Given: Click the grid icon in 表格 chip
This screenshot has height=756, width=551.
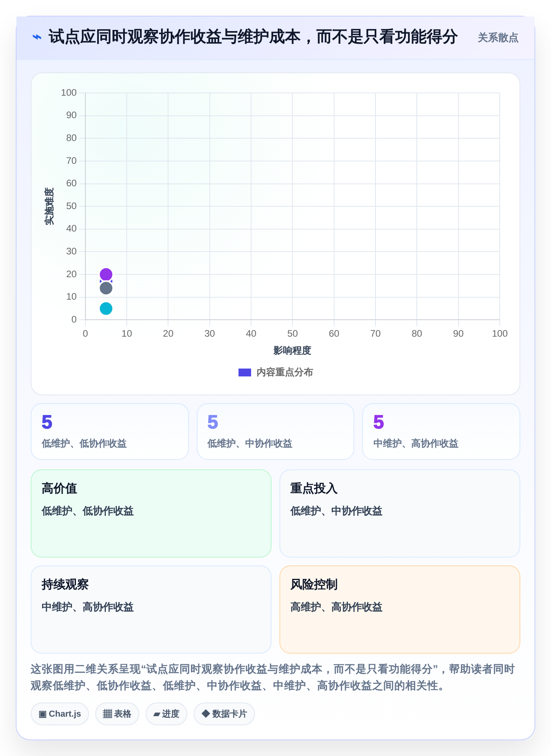Looking at the screenshot, I should click(x=107, y=714).
